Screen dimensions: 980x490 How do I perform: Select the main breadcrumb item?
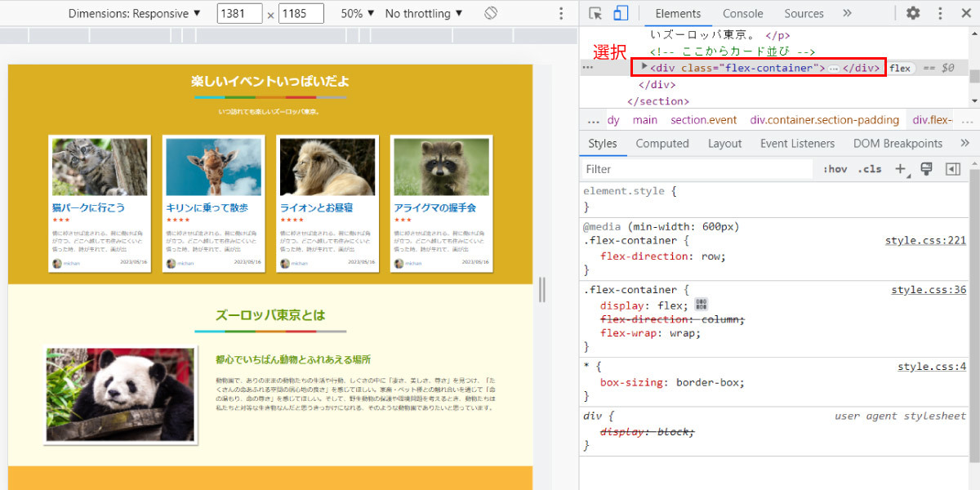click(644, 120)
